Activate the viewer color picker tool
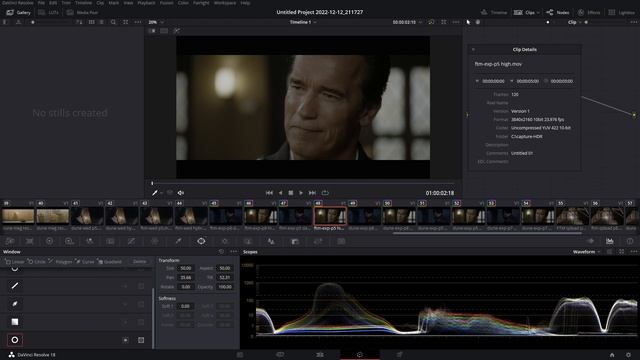This screenshot has height=360, width=640. [155, 193]
